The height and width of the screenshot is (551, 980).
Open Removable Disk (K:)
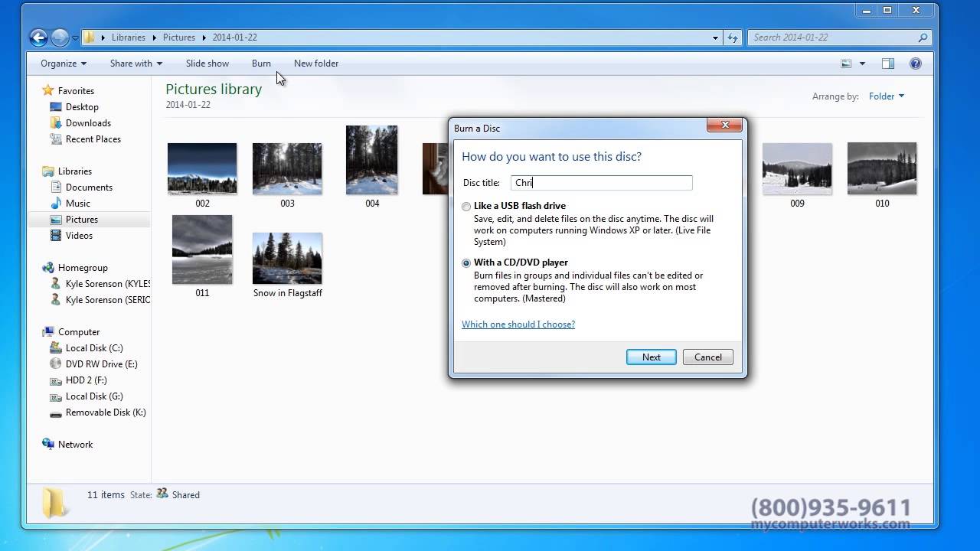[106, 412]
